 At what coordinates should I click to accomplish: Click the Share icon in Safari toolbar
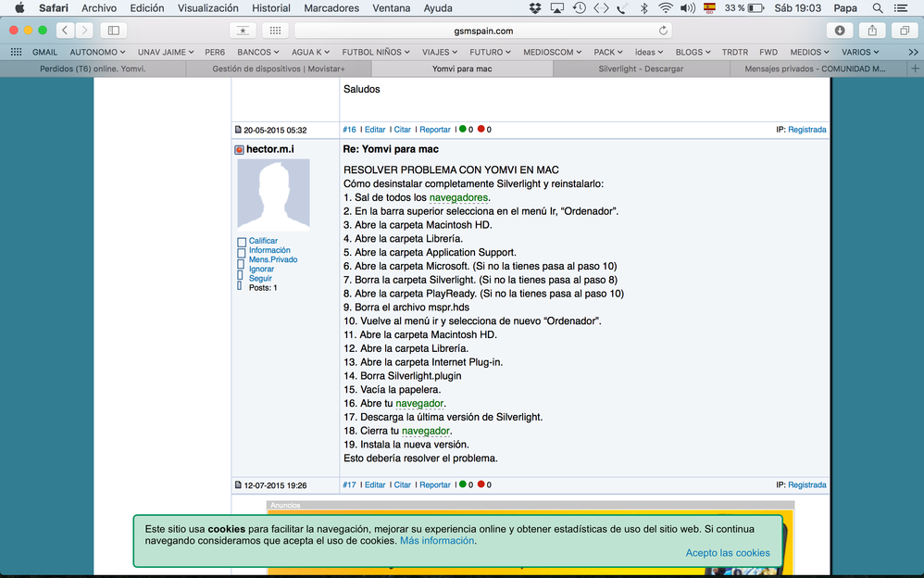click(872, 31)
